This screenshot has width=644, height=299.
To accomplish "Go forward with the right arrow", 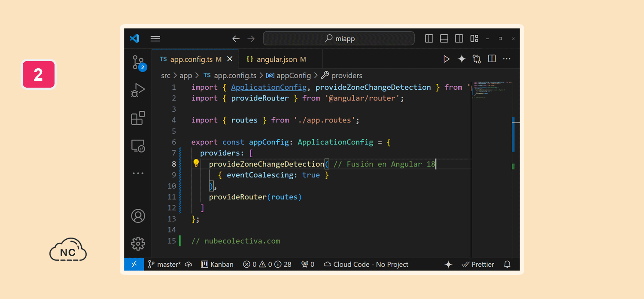I will [251, 39].
